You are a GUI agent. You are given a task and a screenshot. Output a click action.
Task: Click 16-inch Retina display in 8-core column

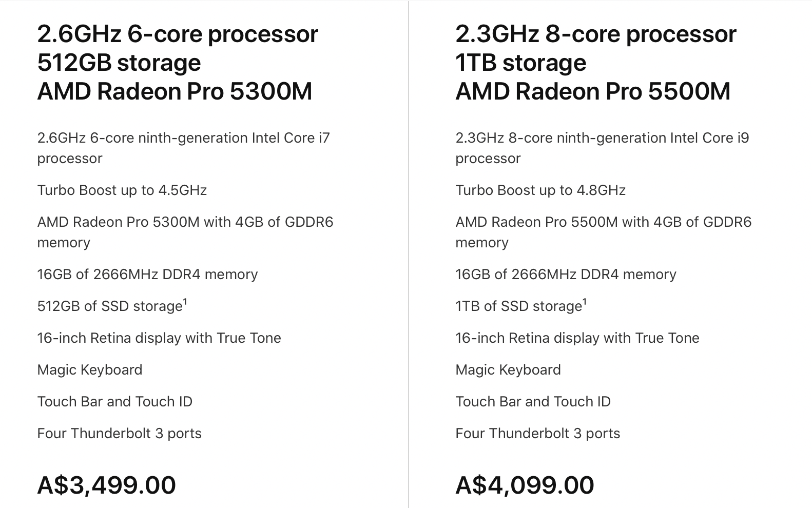click(577, 338)
